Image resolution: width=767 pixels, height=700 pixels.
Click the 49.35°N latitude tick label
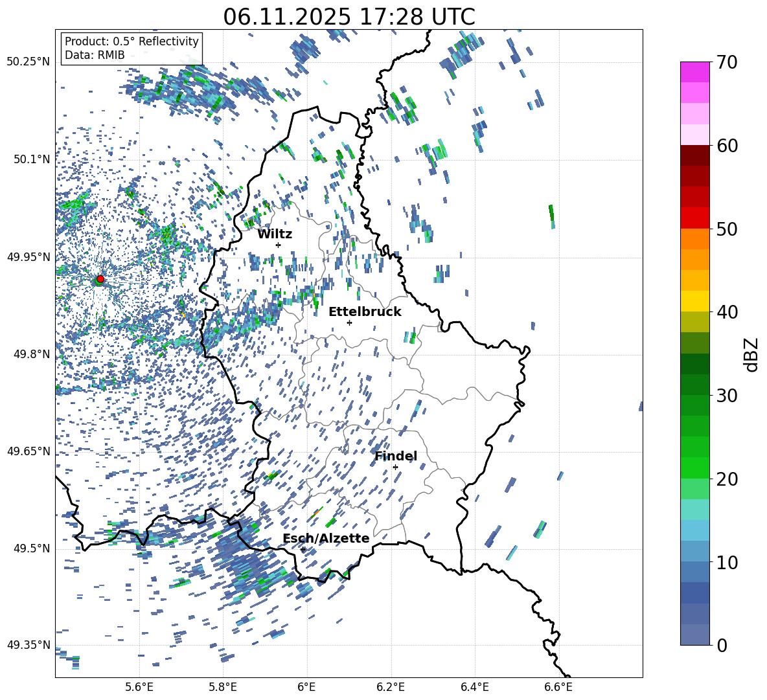[x=28, y=645]
